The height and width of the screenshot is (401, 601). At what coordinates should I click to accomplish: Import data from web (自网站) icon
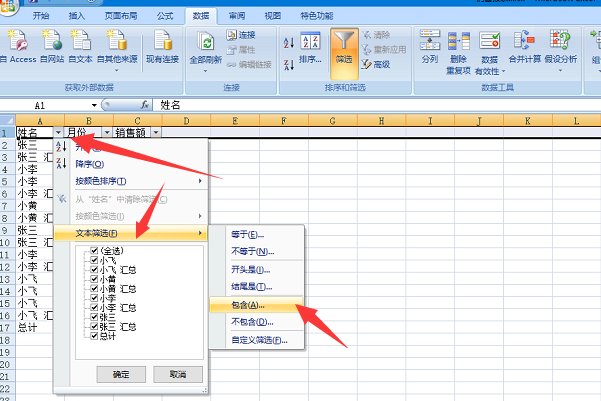coord(52,40)
